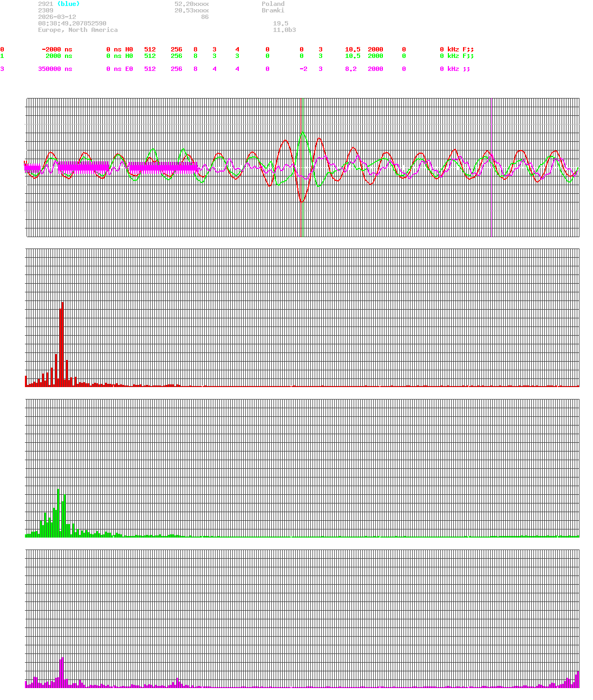Viewport: 593px width, 700px height.
Task: Click the firmware version 11.0b3 label
Action: [283, 30]
